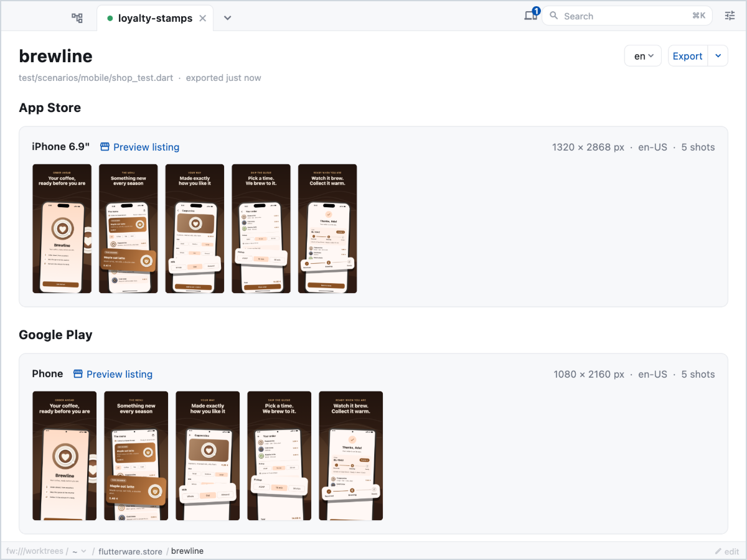Select iPhone shot 'Pick a time. We brew to it.'

pos(261,228)
